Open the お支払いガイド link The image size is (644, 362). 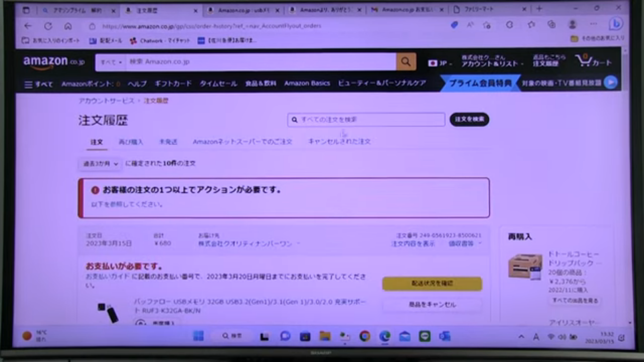(x=107, y=277)
